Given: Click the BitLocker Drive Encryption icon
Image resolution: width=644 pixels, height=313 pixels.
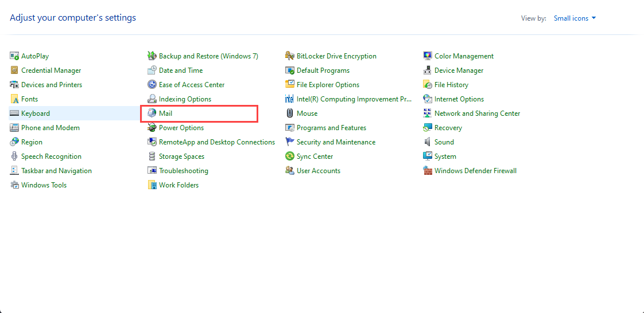Looking at the screenshot, I should click(x=290, y=56).
